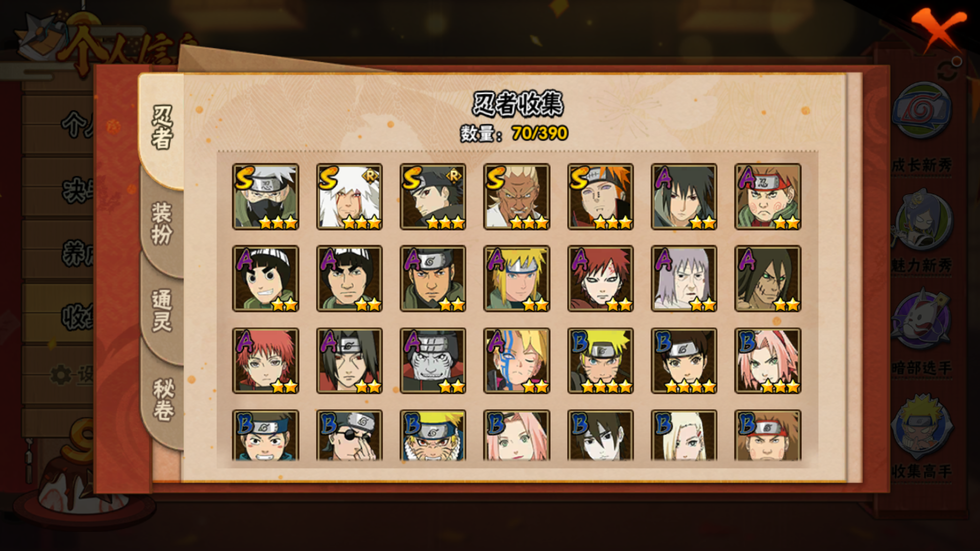Switch to the 装扮 side tab
The height and width of the screenshot is (551, 980).
162,223
